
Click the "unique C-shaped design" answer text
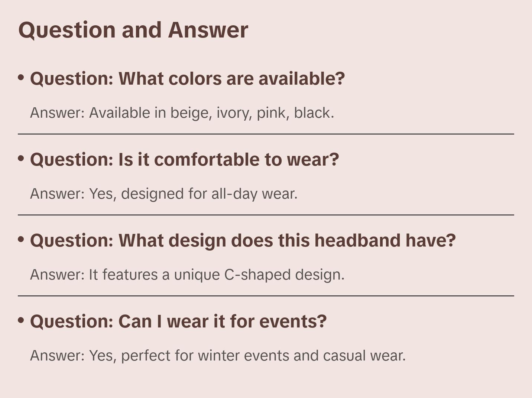click(259, 275)
